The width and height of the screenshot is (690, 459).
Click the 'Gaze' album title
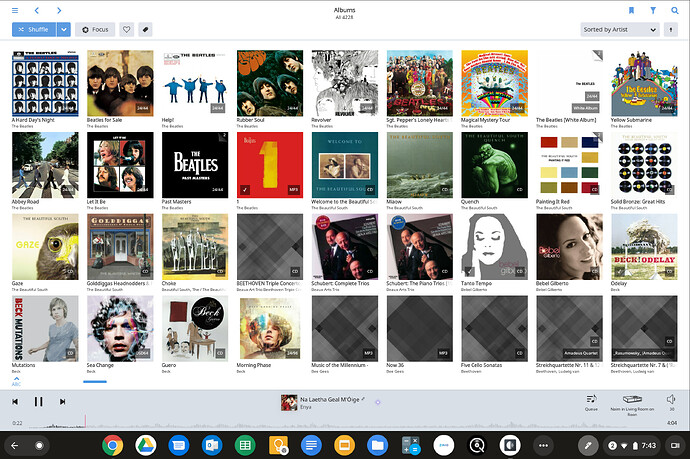[x=18, y=283]
